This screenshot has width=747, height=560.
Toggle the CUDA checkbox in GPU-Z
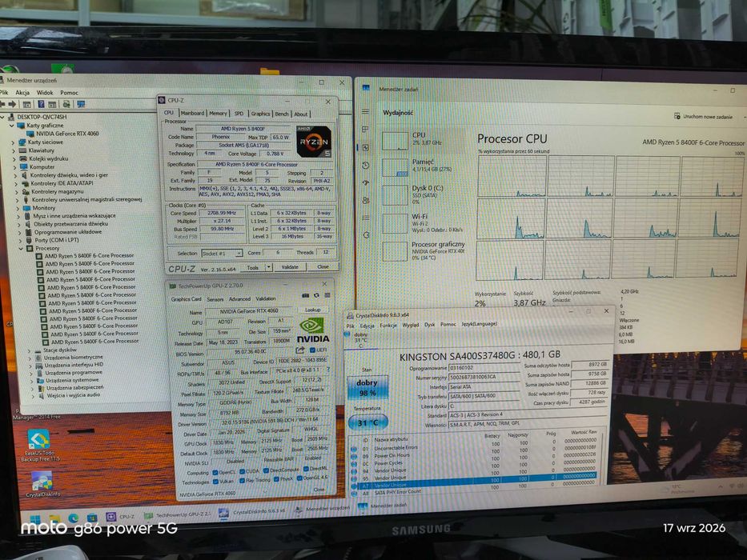[242, 472]
